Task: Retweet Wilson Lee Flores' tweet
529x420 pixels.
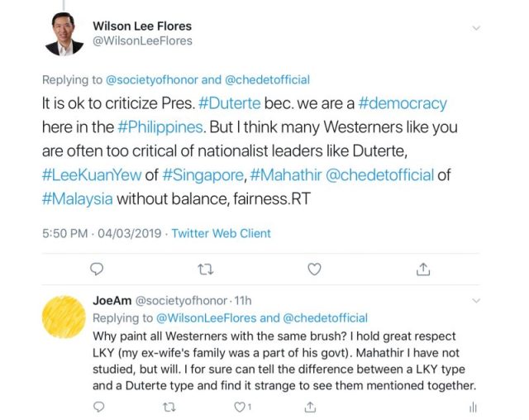Action: [204, 269]
